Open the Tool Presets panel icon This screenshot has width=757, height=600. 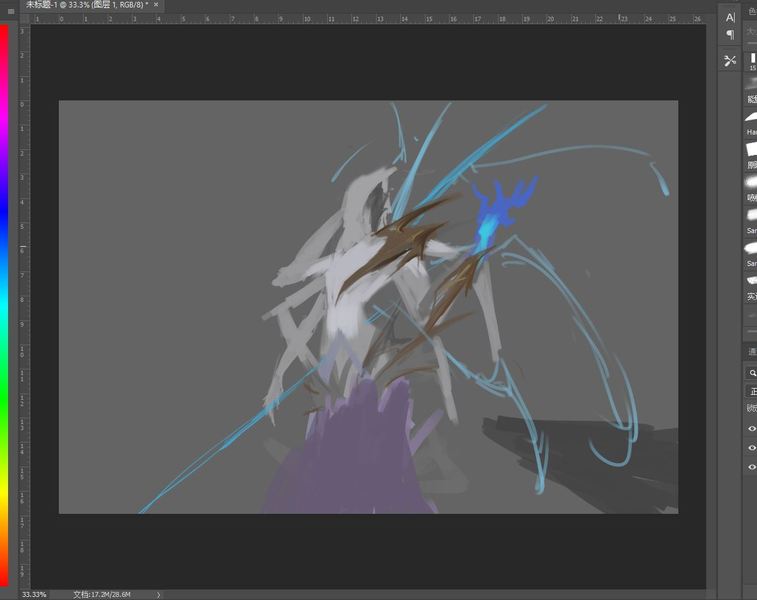730,61
